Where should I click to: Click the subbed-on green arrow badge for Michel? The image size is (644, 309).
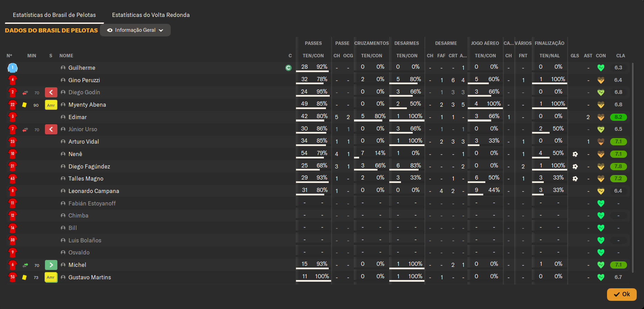(x=51, y=265)
